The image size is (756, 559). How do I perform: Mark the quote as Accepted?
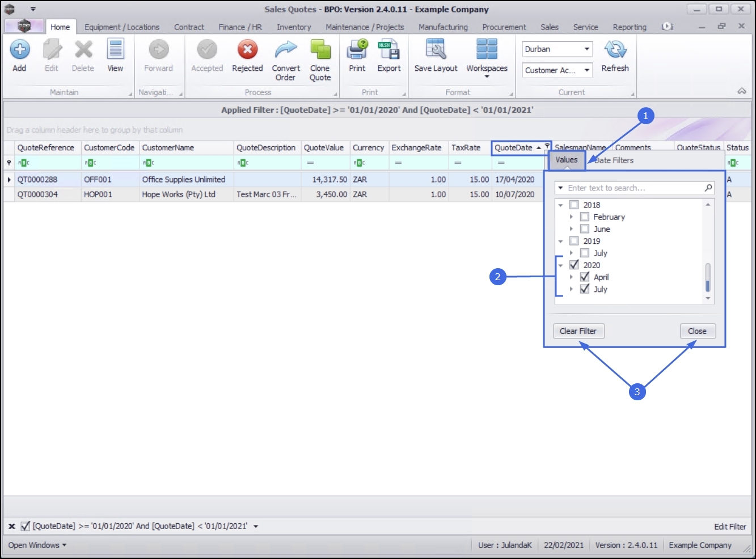[207, 50]
